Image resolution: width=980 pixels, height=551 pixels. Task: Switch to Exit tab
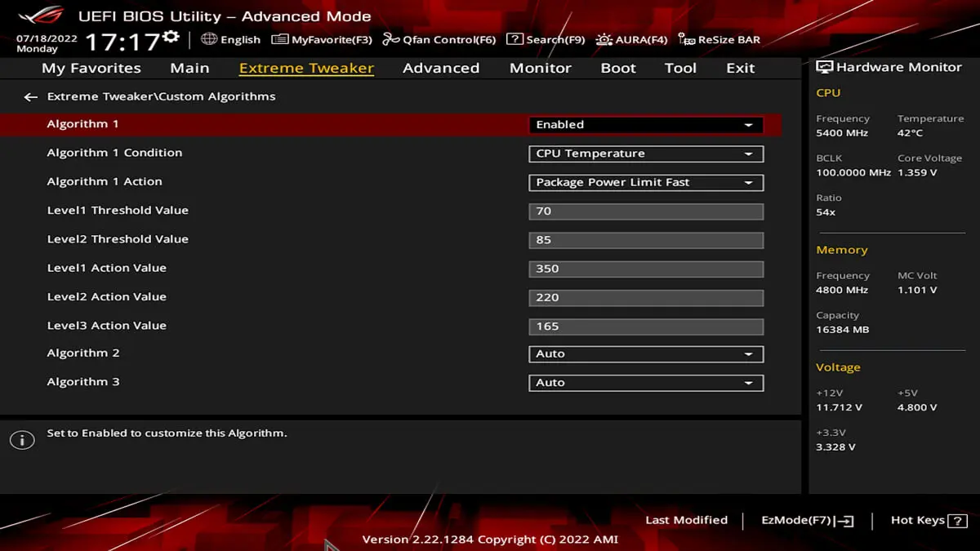coord(741,69)
